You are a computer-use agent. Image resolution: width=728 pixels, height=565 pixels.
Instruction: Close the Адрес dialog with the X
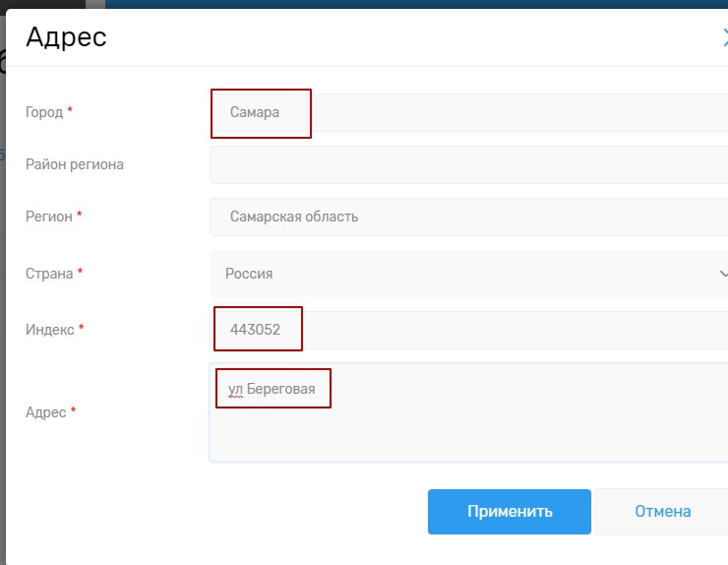(724, 38)
